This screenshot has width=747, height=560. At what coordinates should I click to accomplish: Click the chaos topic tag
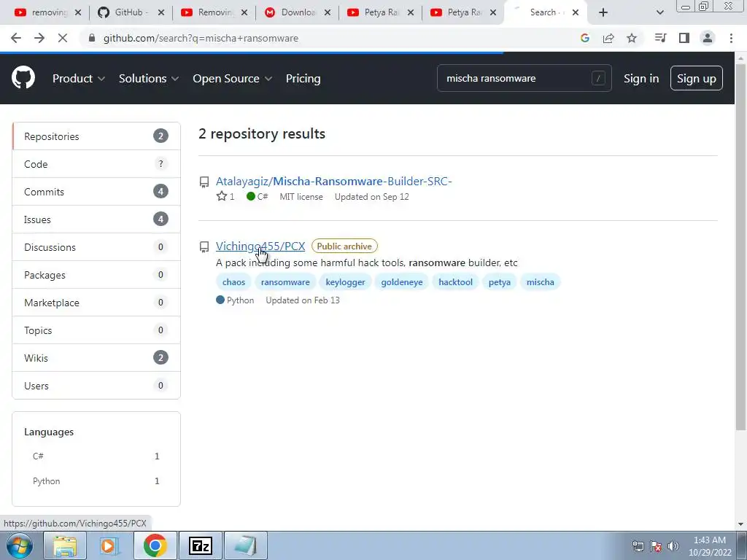[234, 282]
